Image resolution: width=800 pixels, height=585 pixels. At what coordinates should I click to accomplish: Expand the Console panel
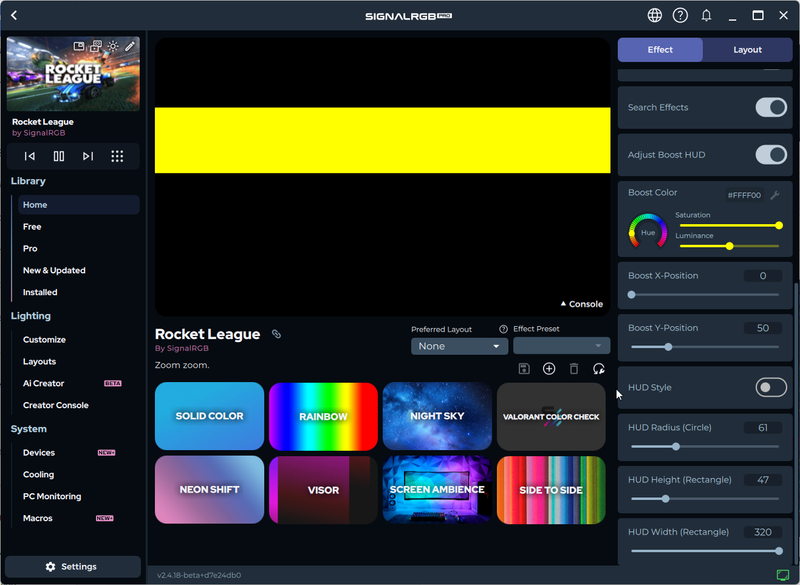tap(581, 304)
